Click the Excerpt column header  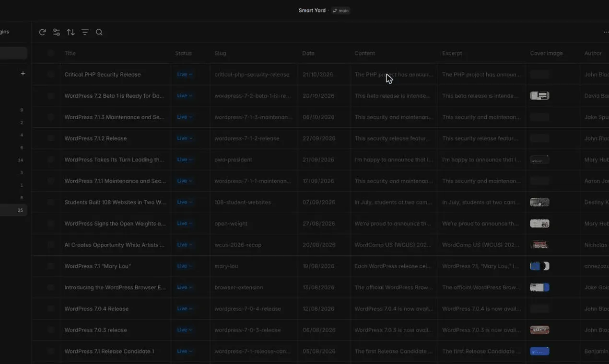[x=452, y=53]
